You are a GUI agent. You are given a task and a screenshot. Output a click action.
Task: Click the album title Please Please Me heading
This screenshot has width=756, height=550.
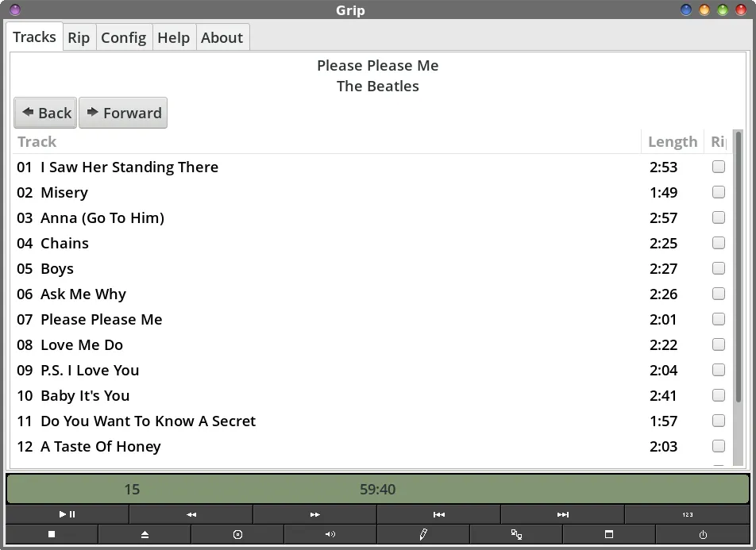tap(377, 65)
